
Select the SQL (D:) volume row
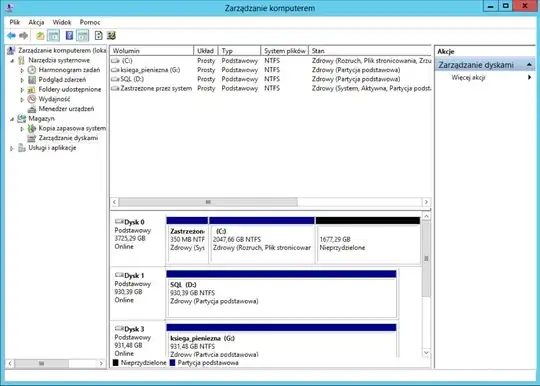point(271,79)
